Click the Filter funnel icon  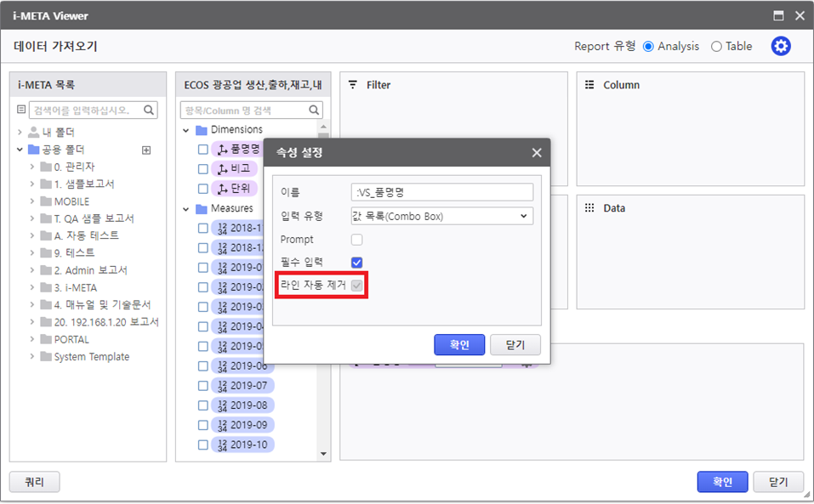point(353,85)
